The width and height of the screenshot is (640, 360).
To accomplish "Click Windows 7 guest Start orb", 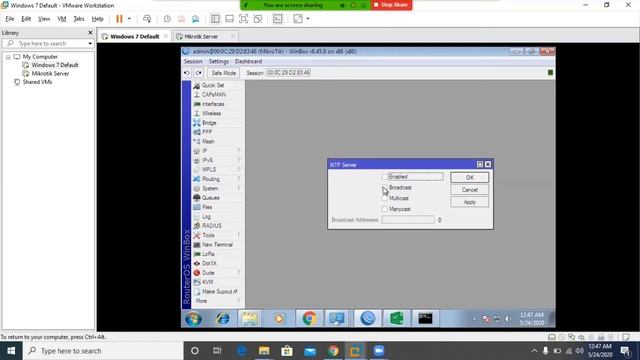I will click(x=193, y=318).
